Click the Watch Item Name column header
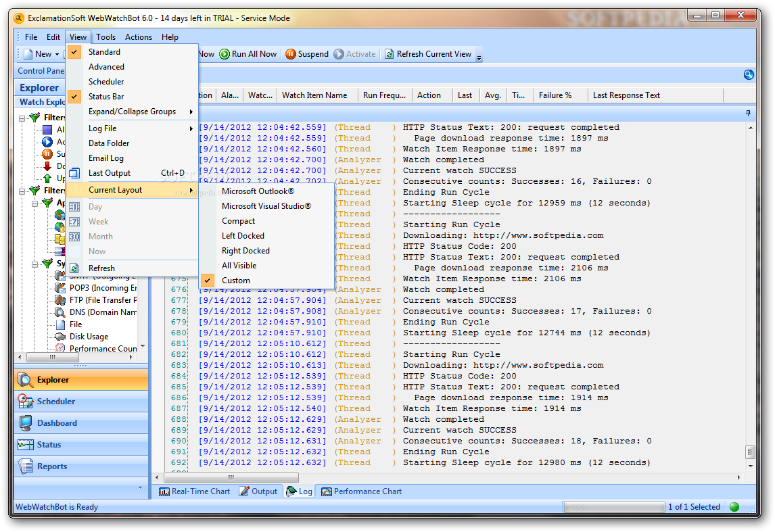The width and height of the screenshot is (775, 532). point(316,95)
